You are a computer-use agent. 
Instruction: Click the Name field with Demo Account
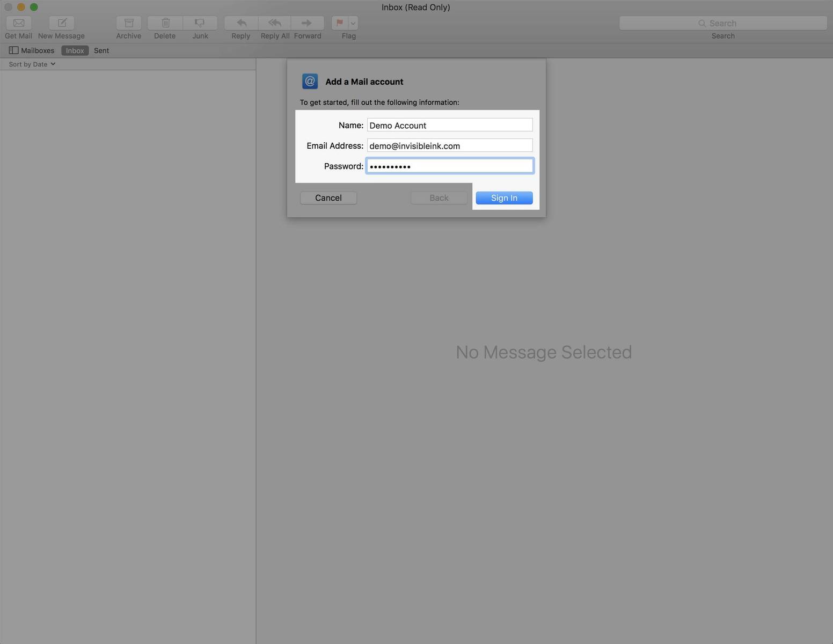[x=450, y=125]
